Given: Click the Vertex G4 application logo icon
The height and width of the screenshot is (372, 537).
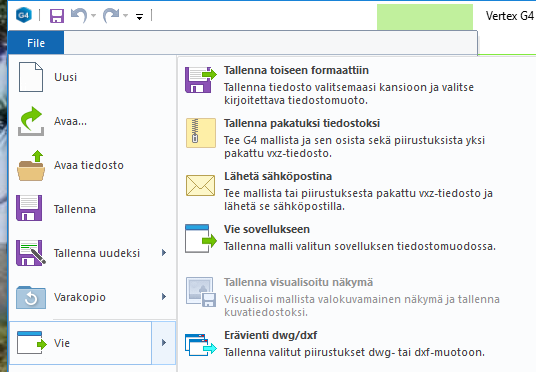Looking at the screenshot, I should (x=24, y=15).
